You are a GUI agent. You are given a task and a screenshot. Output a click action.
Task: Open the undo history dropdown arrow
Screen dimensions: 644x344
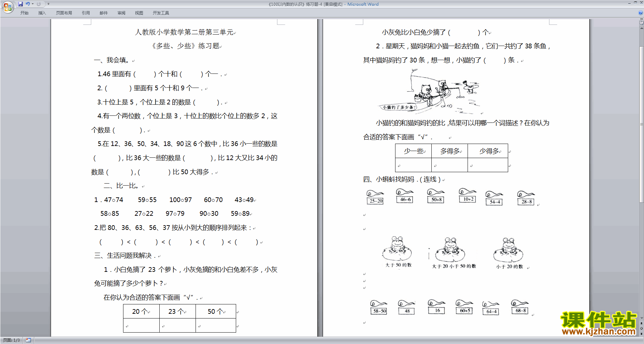tap(33, 4)
